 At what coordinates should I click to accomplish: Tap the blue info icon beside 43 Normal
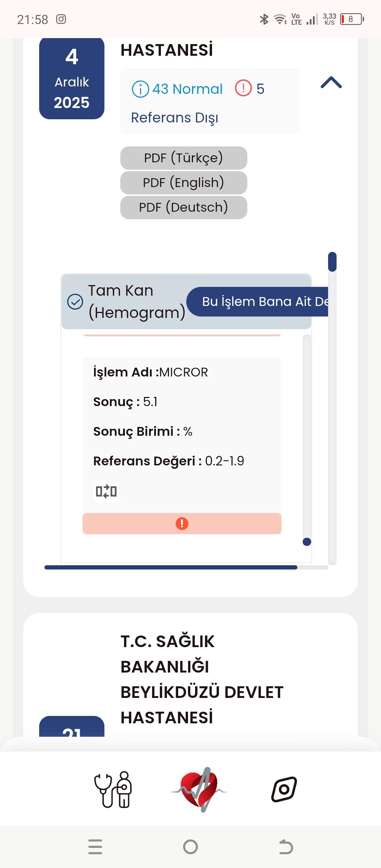pos(140,89)
